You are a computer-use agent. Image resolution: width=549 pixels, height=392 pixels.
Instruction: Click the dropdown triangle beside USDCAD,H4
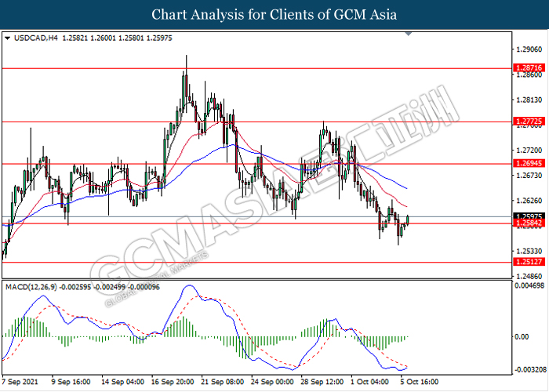(7, 38)
